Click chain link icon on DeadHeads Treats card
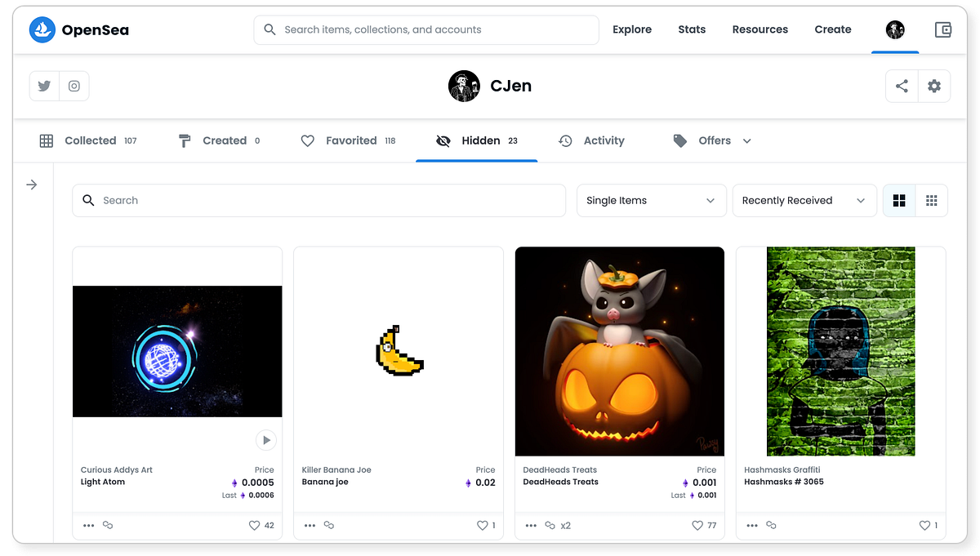 [x=550, y=525]
